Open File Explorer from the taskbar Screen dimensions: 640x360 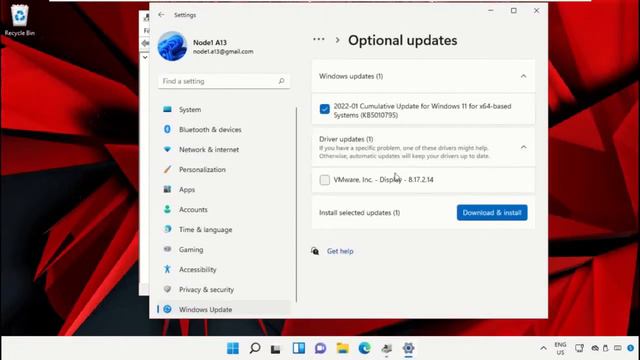coord(342,348)
